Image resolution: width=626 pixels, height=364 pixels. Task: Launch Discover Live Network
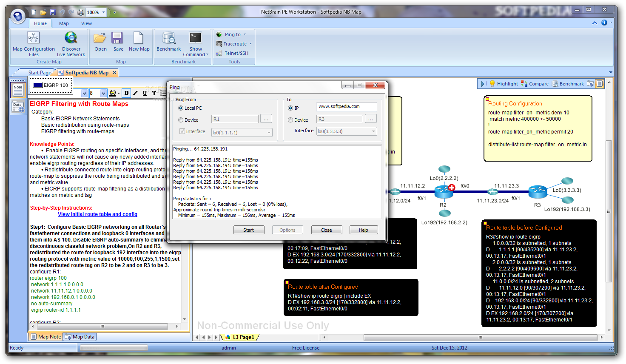pos(71,44)
